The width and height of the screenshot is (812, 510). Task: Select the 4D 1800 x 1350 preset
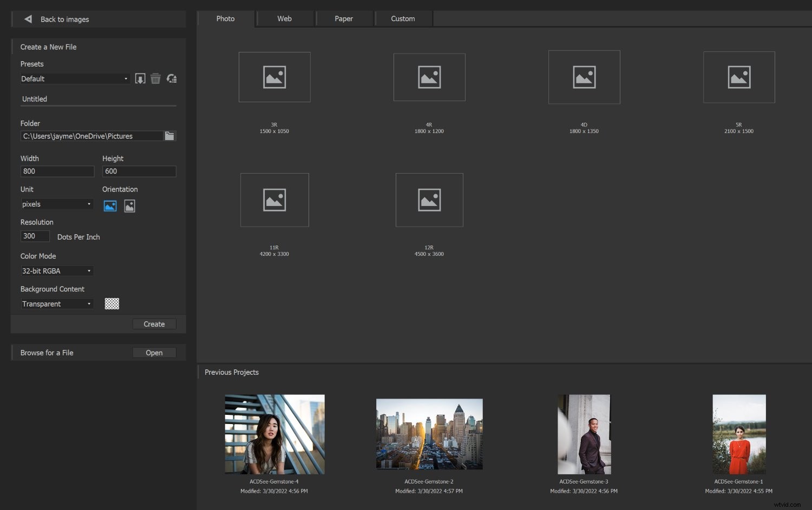(x=584, y=77)
